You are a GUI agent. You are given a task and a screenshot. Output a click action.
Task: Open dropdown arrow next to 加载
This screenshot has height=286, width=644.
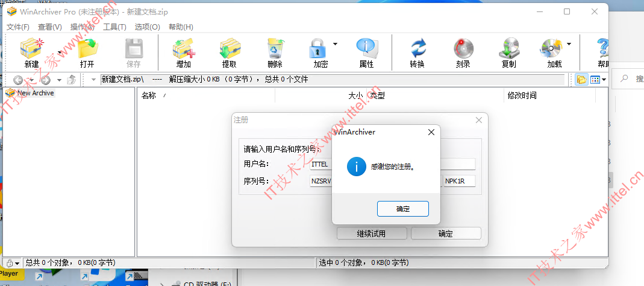569,43
